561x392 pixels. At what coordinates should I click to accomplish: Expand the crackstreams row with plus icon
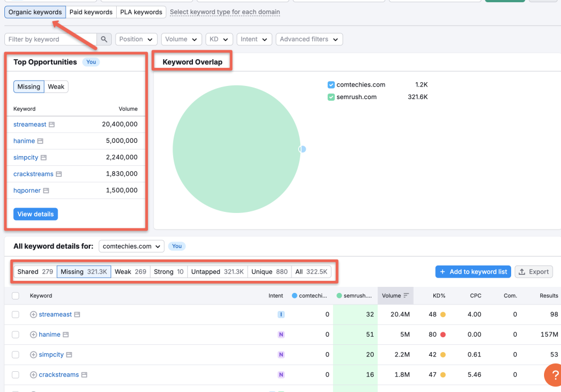32,374
